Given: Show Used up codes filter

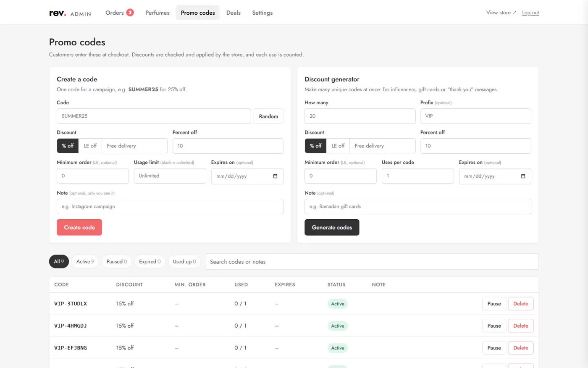Looking at the screenshot, I should tap(184, 261).
